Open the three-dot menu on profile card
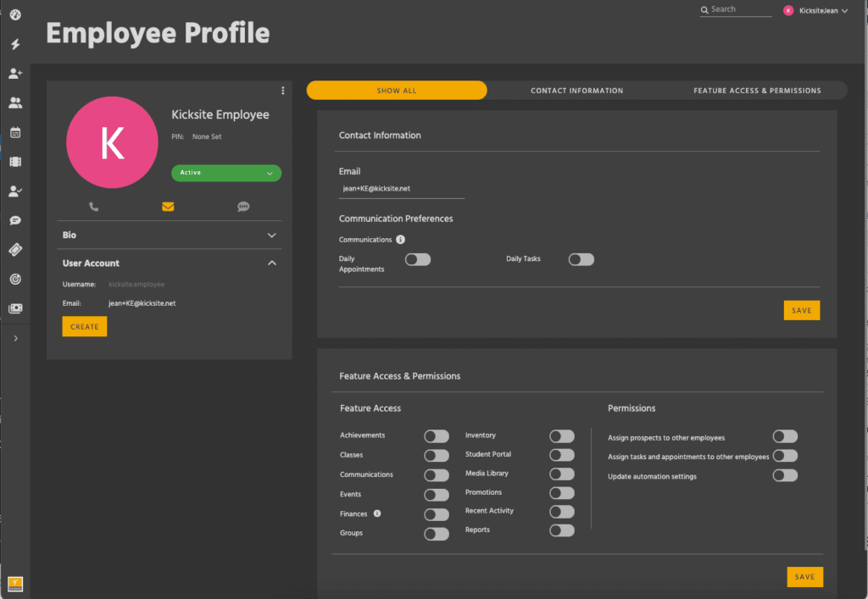 pyautogui.click(x=283, y=90)
